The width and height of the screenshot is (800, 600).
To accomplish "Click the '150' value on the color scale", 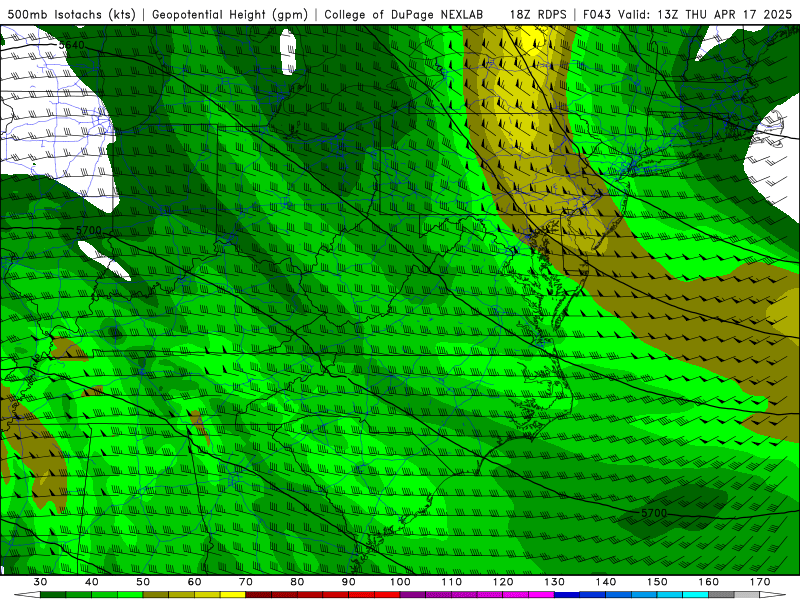I will pos(657,582).
